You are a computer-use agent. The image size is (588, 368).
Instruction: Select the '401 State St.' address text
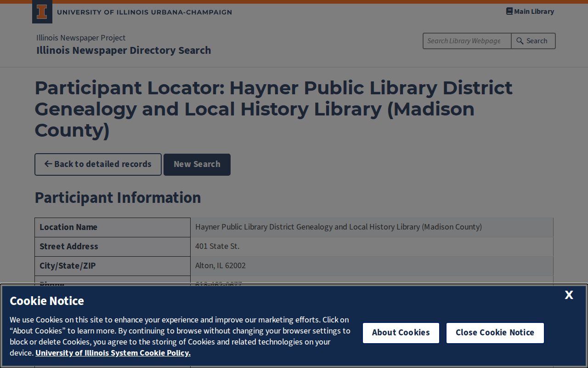coord(217,247)
